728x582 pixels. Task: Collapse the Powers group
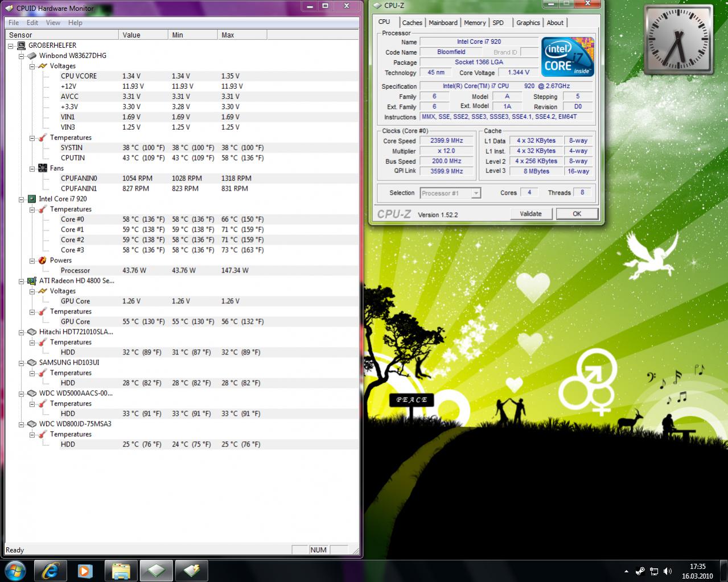point(32,261)
